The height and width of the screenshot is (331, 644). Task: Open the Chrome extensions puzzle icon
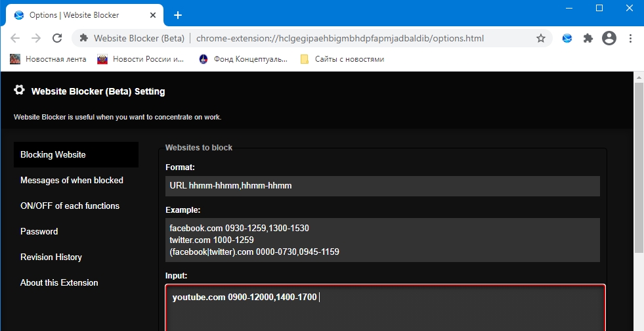coord(588,38)
